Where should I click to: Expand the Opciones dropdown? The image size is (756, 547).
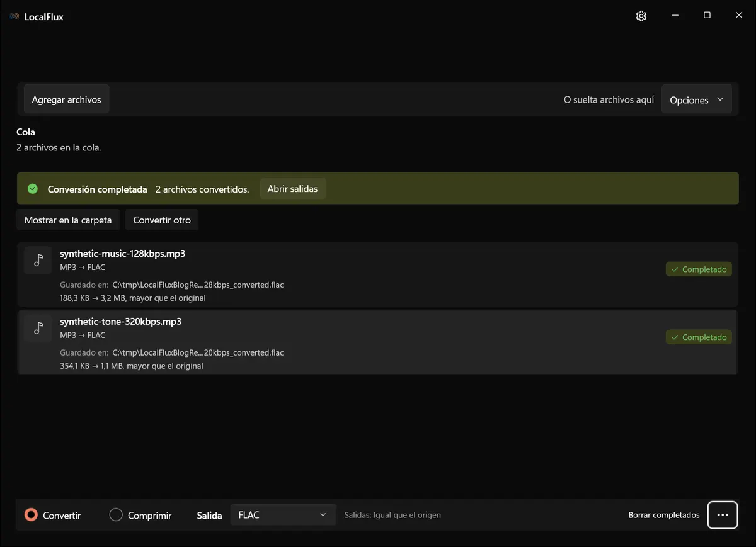point(697,100)
